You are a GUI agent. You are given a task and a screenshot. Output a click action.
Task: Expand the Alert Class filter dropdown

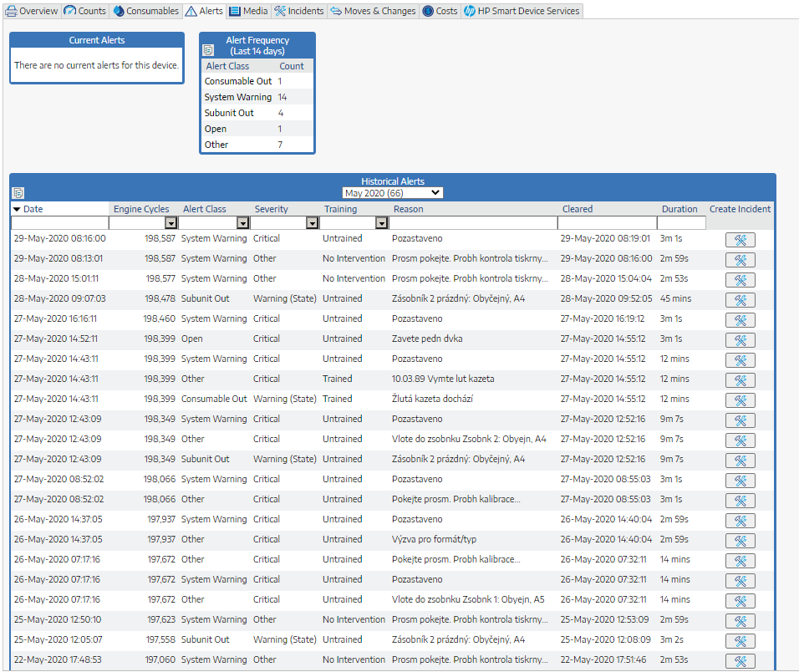point(243,223)
